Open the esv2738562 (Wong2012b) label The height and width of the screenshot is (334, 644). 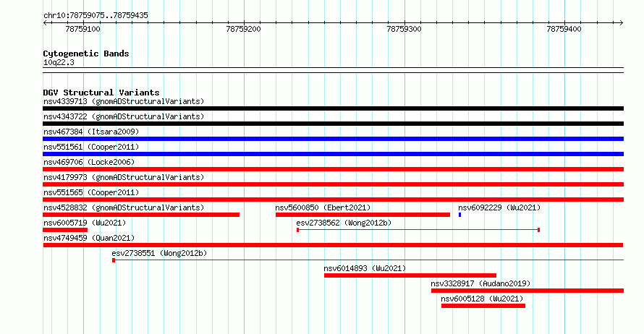344,223
